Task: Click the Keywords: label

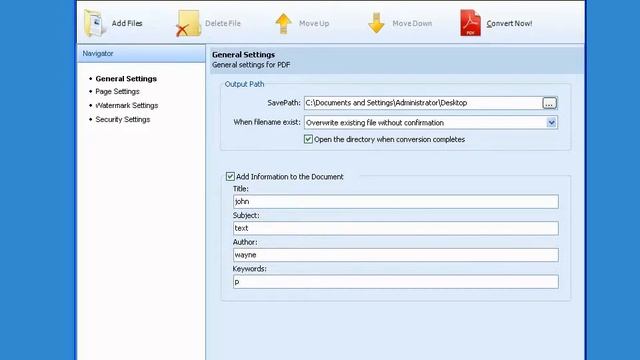Action: click(x=249, y=269)
